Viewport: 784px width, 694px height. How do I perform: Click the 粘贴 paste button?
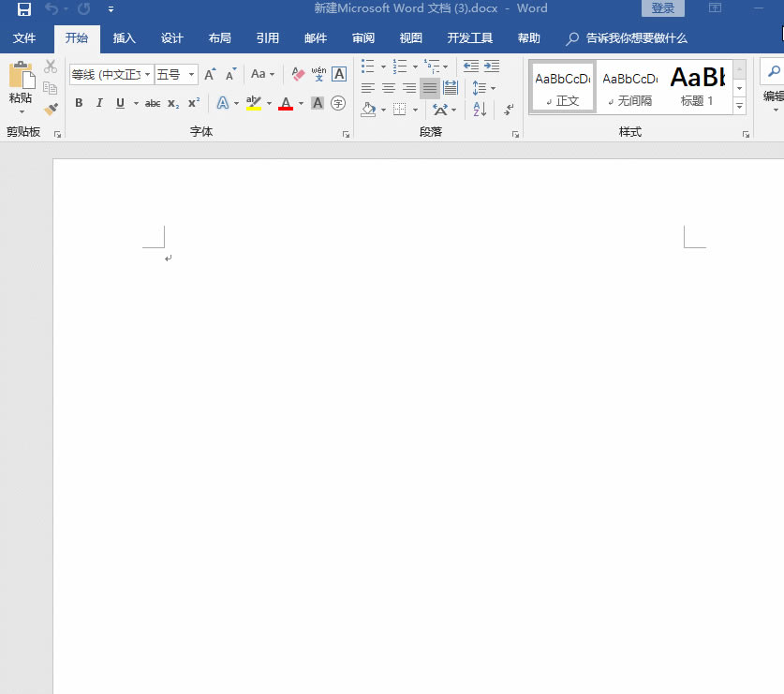(21, 86)
